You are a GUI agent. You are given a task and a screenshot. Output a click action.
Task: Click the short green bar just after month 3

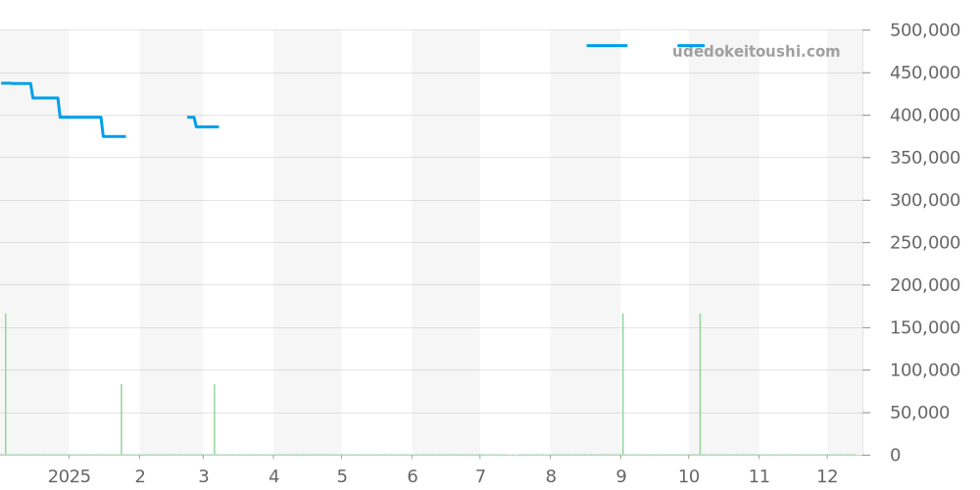(x=215, y=419)
